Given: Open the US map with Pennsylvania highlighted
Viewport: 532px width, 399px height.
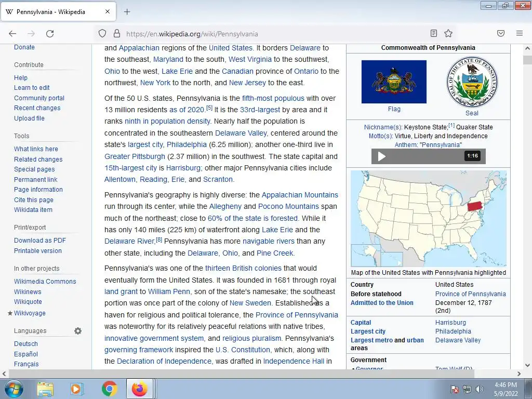Looking at the screenshot, I should (x=428, y=219).
